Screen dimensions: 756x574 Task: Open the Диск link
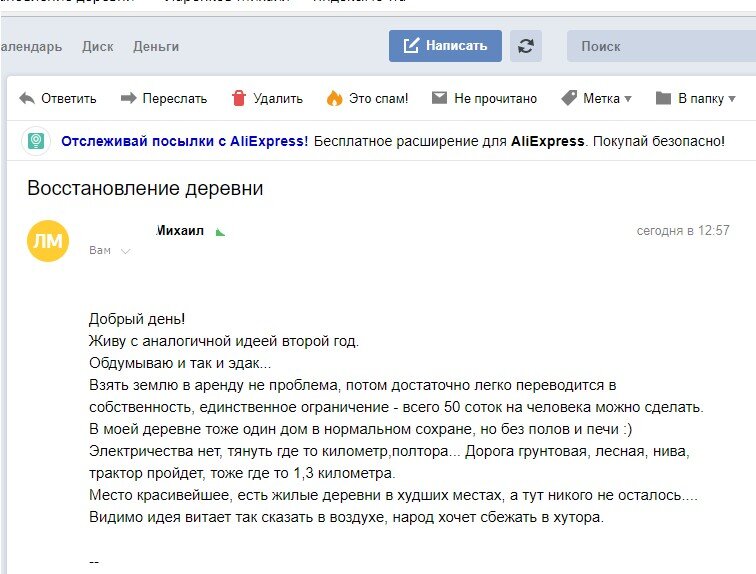98,47
